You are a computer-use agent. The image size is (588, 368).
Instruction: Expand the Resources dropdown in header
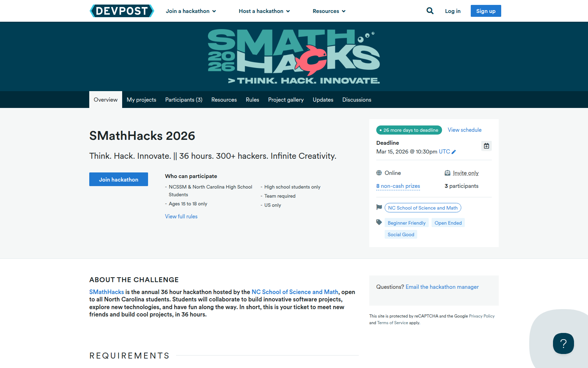pos(329,11)
